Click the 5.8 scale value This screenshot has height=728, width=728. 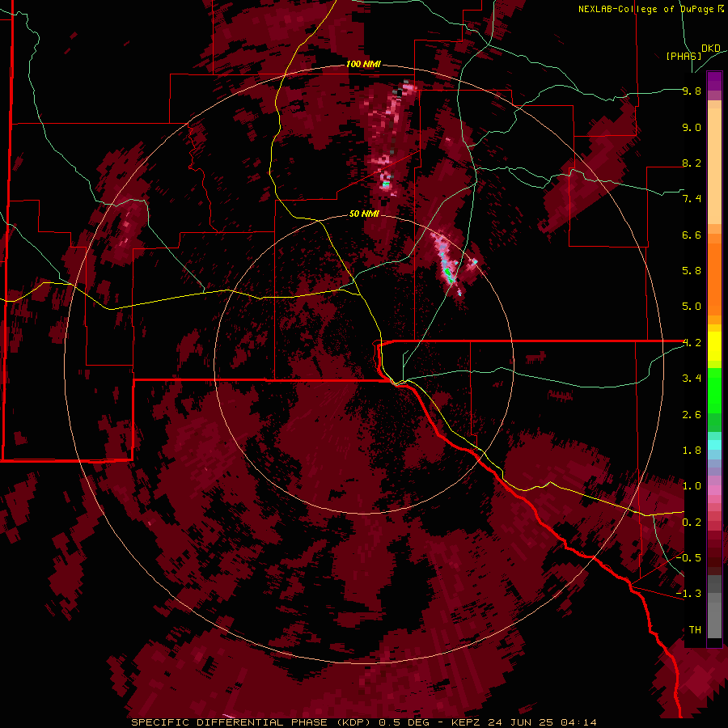click(x=692, y=271)
